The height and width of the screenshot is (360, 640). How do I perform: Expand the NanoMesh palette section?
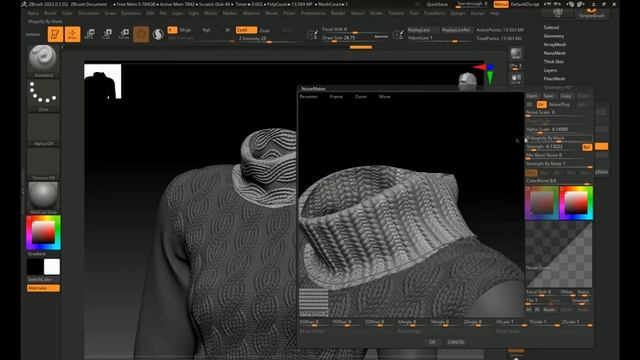click(x=555, y=53)
